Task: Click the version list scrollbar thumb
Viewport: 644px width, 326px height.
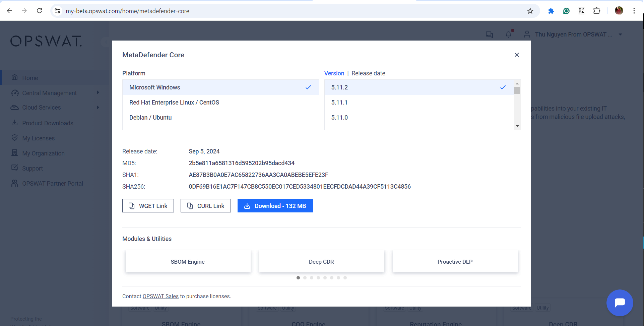Action: pyautogui.click(x=517, y=90)
